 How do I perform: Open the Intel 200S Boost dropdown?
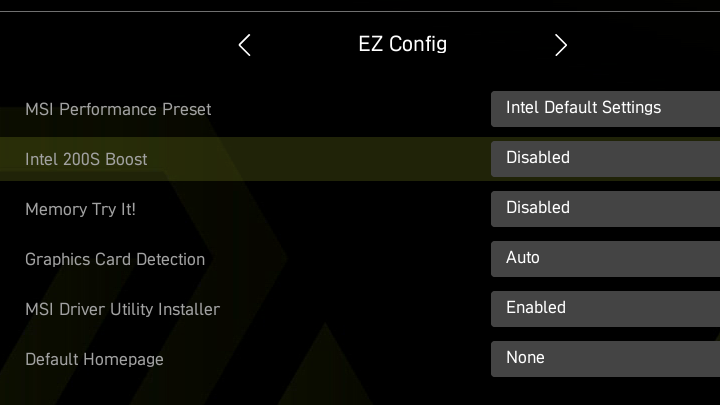(x=605, y=159)
